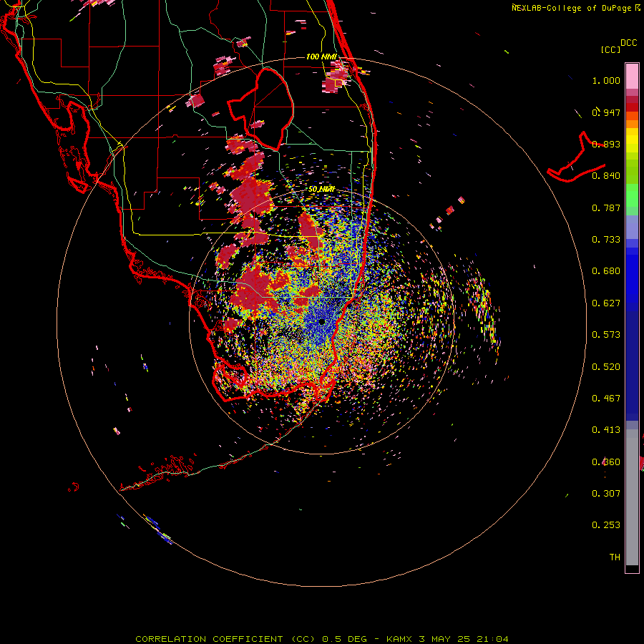Screen dimensions: 644x644
Task: Click the 0.253 scale value
Action: click(x=606, y=525)
